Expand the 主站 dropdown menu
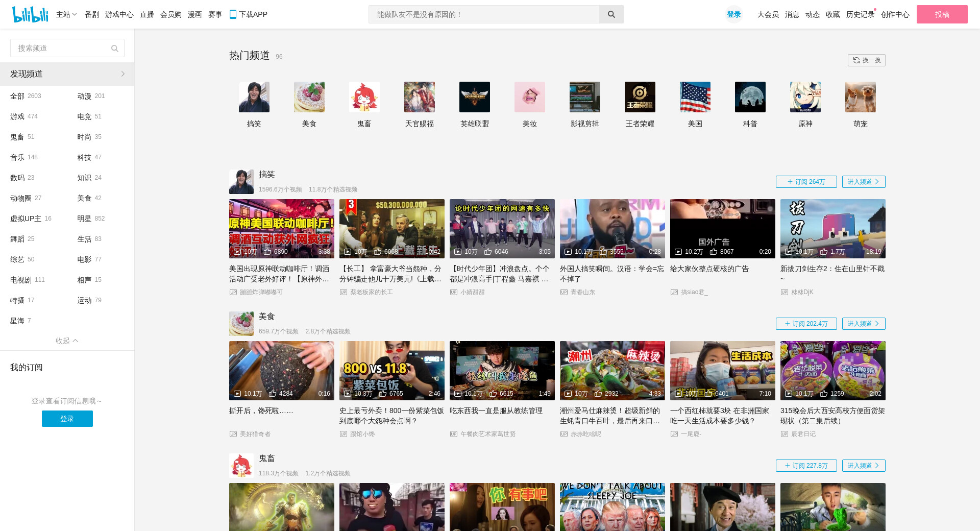Screen dimensions: 980x531 (x=66, y=14)
